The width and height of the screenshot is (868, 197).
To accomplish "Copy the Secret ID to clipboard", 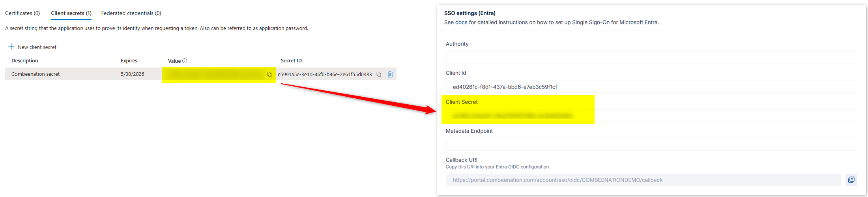I will click(379, 74).
